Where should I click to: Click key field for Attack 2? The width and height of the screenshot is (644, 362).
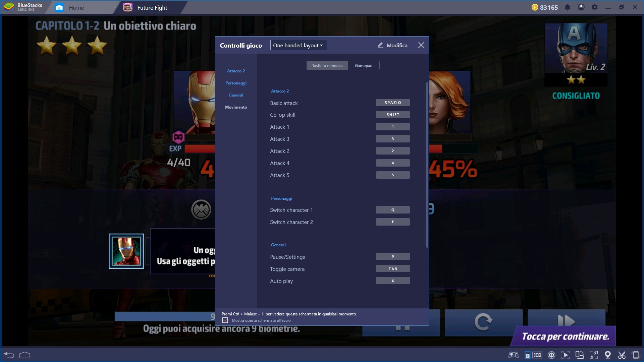393,151
